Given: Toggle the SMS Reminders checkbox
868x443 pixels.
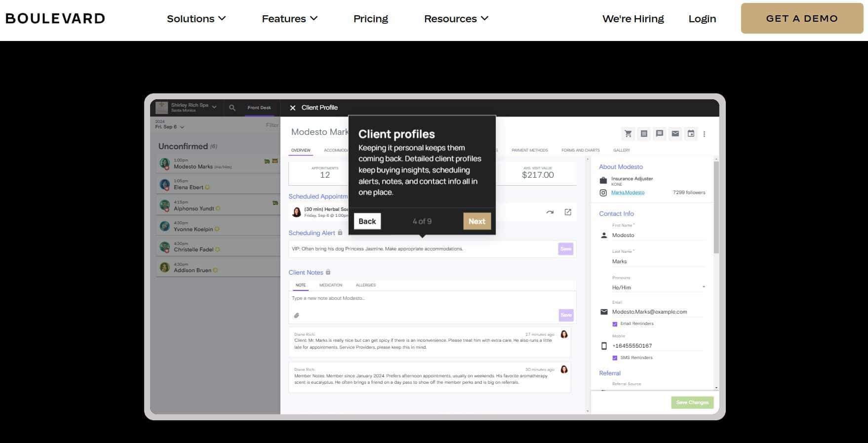Looking at the screenshot, I should point(615,358).
